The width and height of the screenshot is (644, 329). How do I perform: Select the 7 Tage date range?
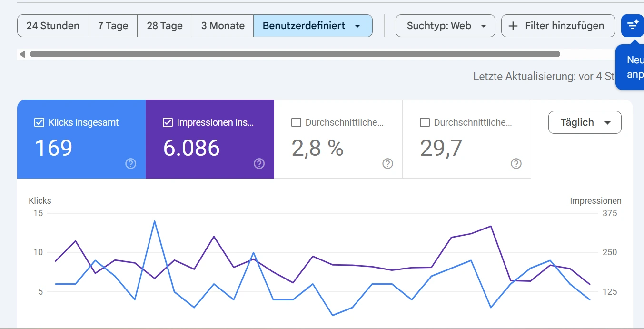point(113,26)
